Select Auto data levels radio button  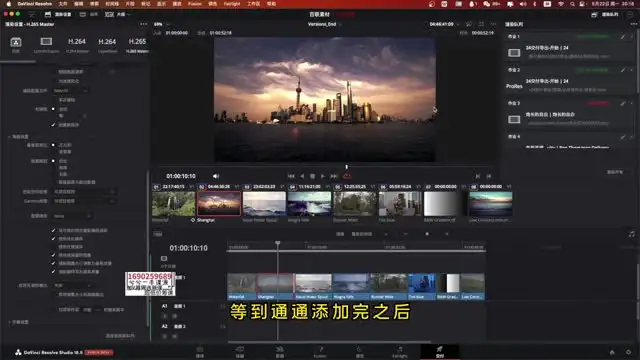tap(53, 161)
